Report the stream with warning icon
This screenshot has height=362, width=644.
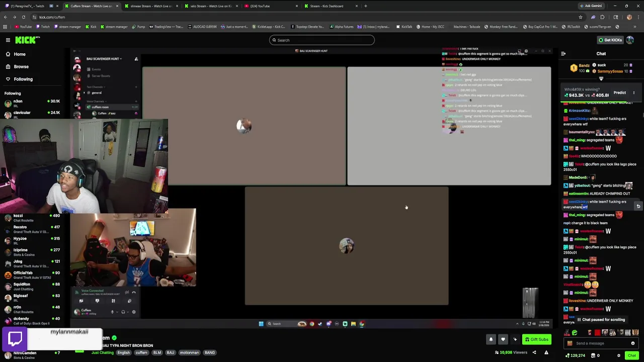point(546,352)
